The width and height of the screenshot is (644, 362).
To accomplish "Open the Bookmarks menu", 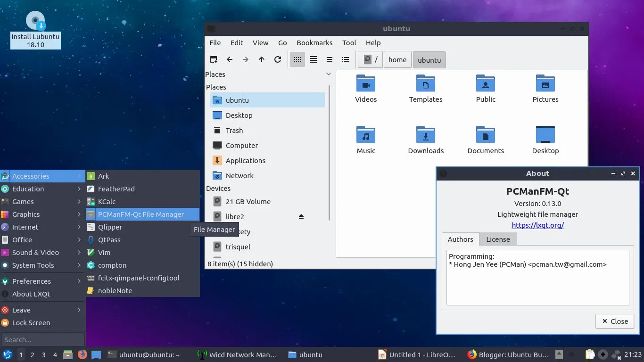I will coord(314,42).
